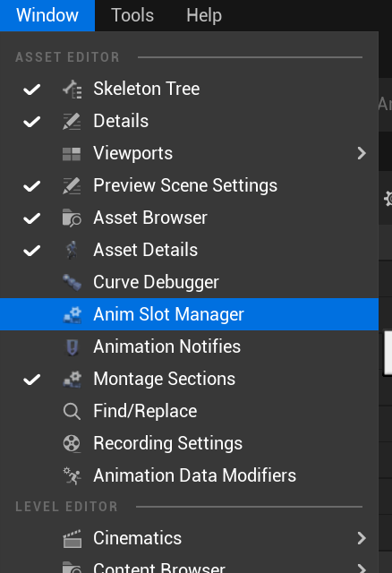
Task: Click the Anim Slot Manager icon
Action: pyautogui.click(x=72, y=314)
